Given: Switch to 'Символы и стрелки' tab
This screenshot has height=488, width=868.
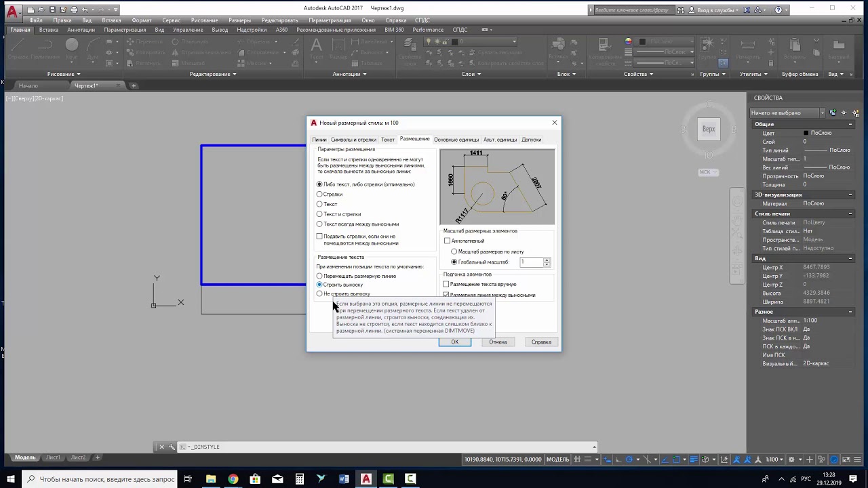Looking at the screenshot, I should [x=353, y=140].
